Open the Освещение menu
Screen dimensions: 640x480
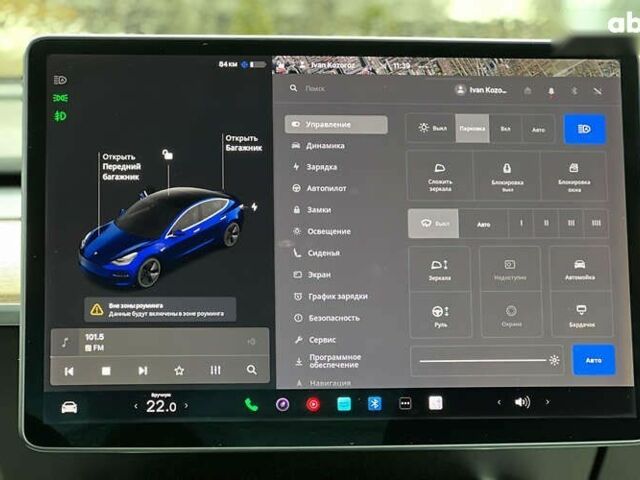coord(322,231)
